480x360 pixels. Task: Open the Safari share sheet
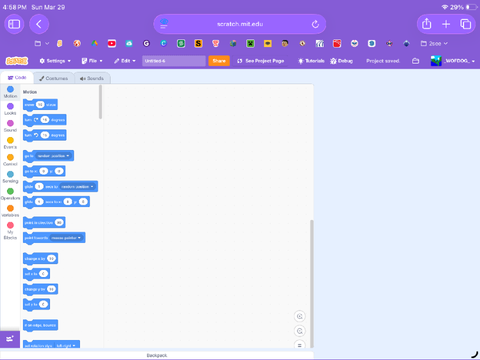427,24
